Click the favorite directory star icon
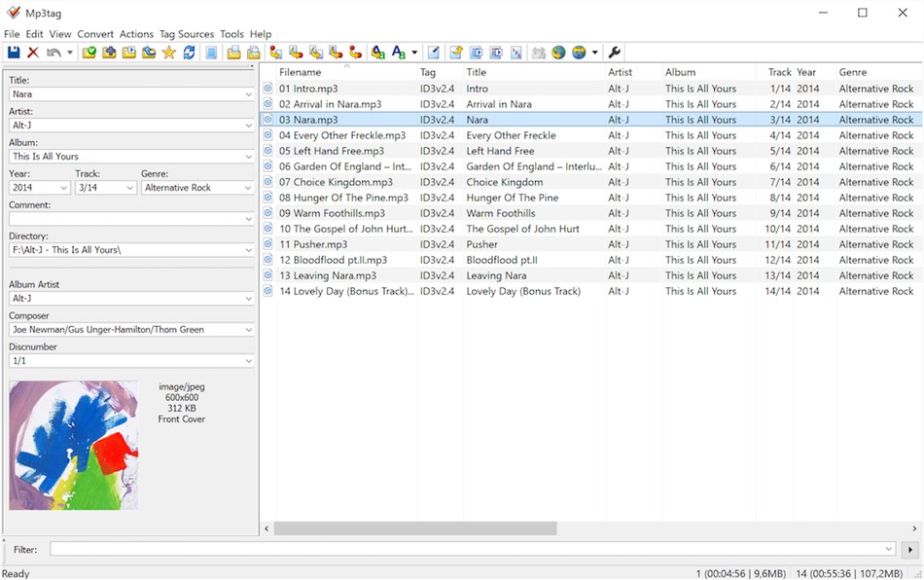The image size is (924, 580). click(167, 52)
